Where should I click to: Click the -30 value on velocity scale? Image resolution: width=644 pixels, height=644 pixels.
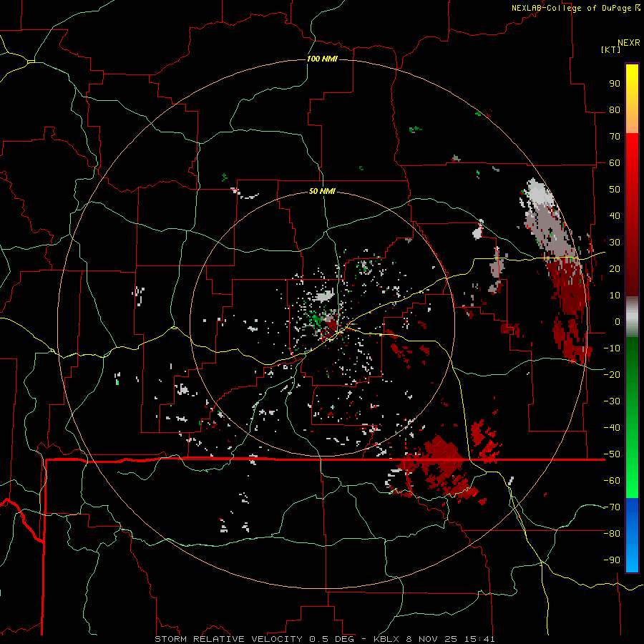[x=612, y=401]
